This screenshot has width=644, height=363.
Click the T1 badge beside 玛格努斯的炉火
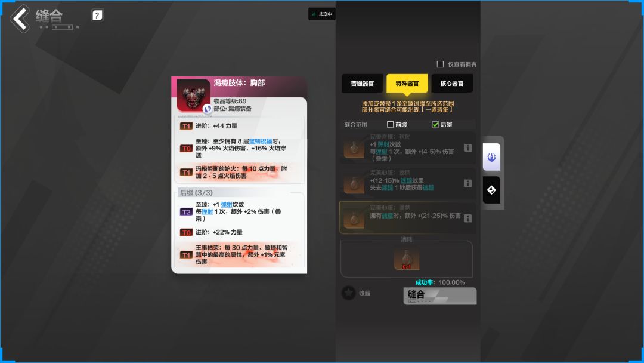coord(186,173)
